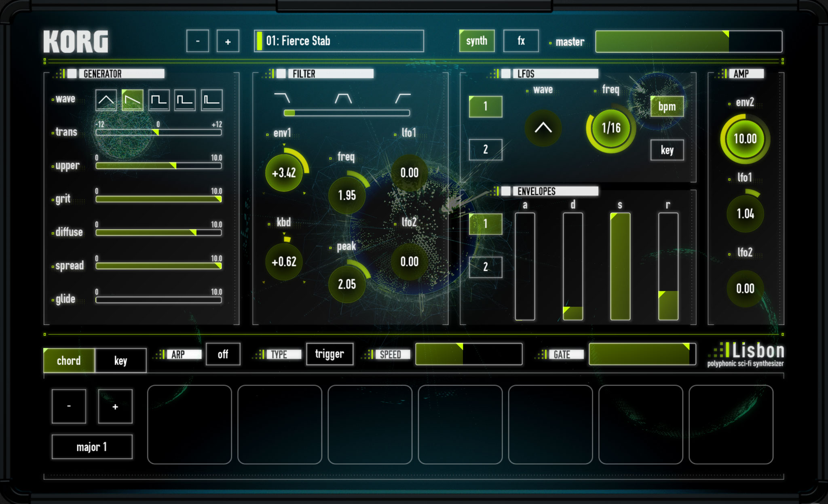Image resolution: width=828 pixels, height=504 pixels.
Task: Click the envelope attack bar
Action: (x=525, y=266)
